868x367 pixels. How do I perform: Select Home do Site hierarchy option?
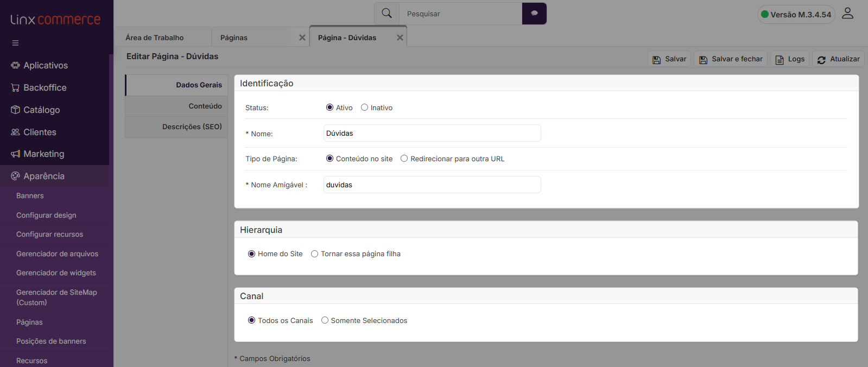click(251, 254)
